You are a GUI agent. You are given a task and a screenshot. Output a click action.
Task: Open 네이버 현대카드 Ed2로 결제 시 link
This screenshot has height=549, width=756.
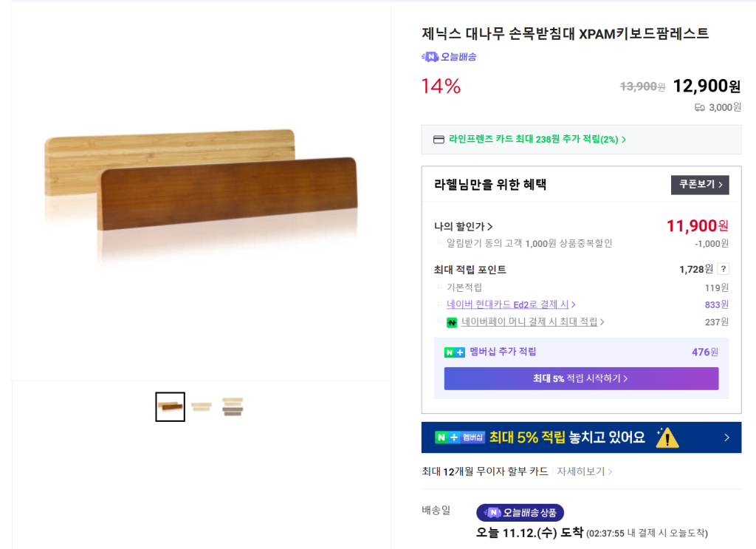click(x=511, y=304)
